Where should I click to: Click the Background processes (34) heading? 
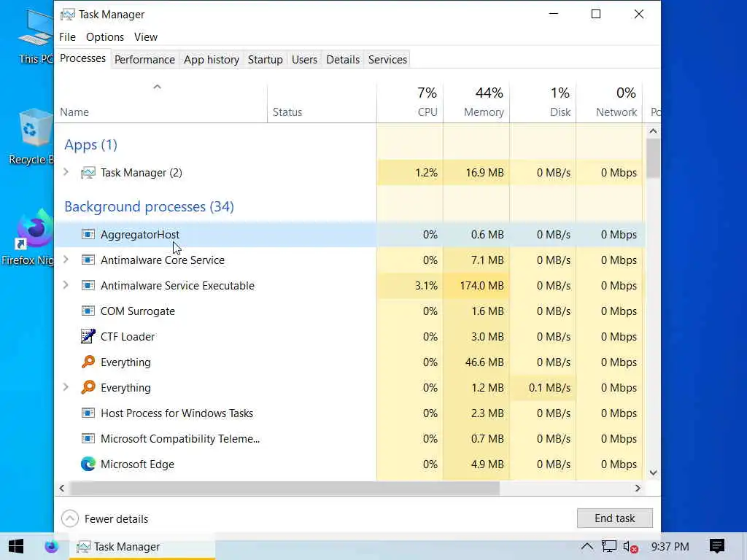tap(149, 206)
